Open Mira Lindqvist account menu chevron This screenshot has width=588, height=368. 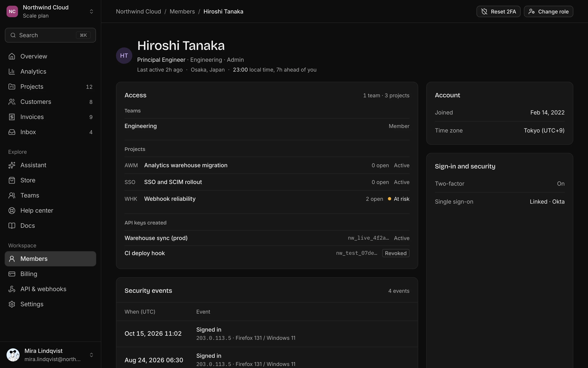click(91, 355)
